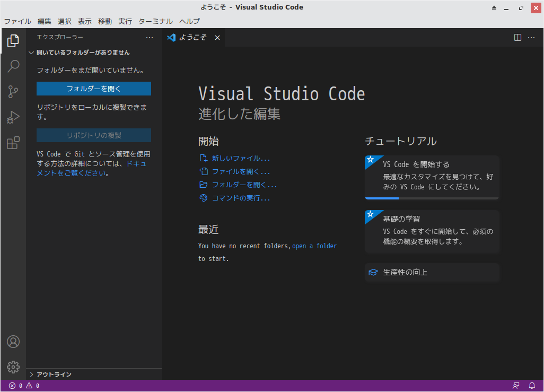Open the ヘルプ menu
This screenshot has height=392, width=544.
189,22
